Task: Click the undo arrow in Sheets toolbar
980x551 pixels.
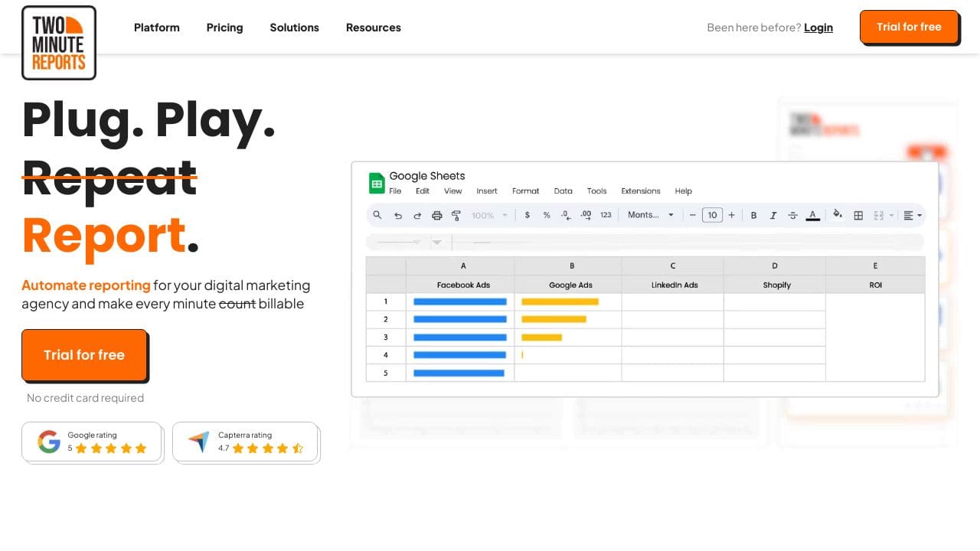Action: [x=398, y=215]
